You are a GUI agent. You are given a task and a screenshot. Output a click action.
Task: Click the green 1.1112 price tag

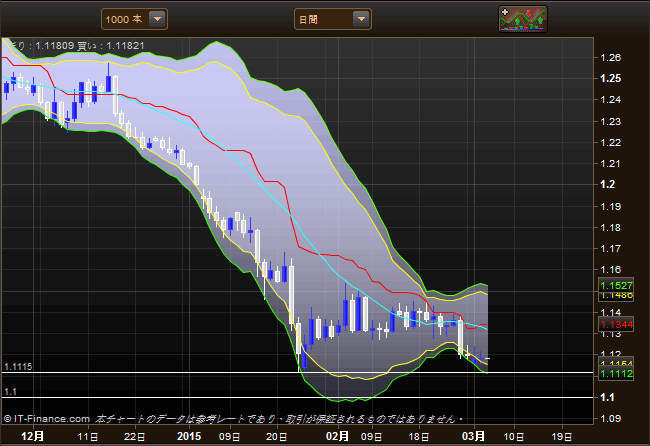(616, 373)
